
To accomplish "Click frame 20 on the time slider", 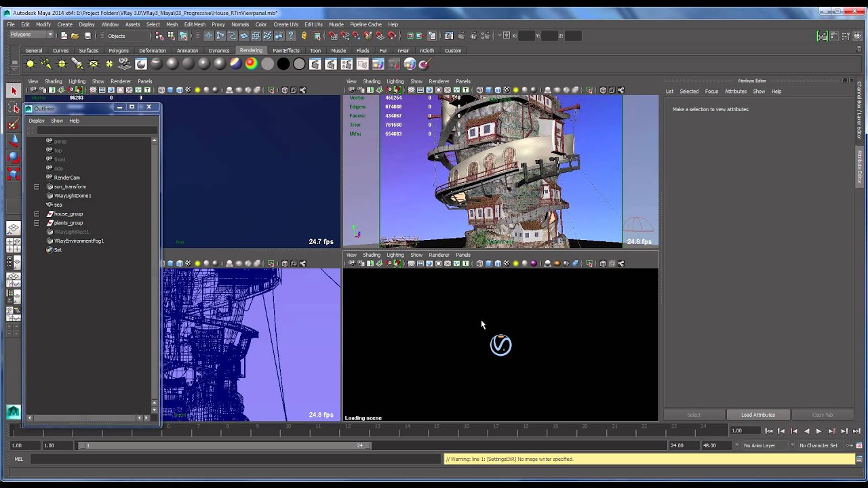I will coord(587,429).
